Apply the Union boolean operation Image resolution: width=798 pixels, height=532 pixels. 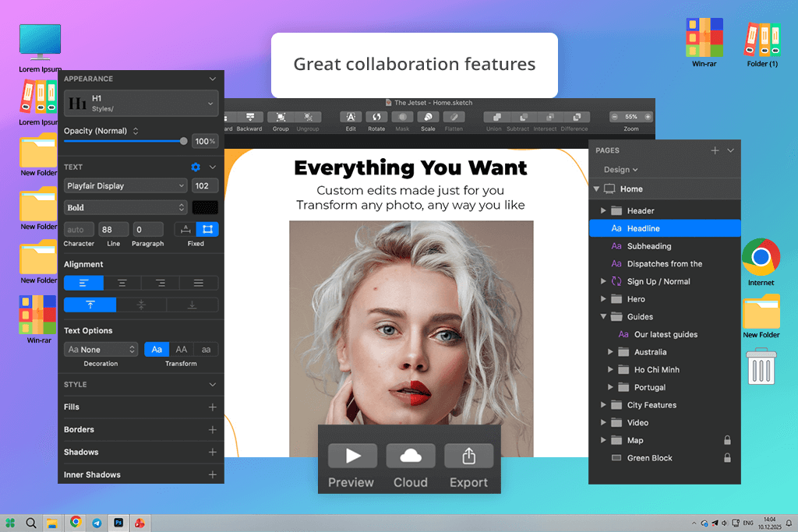[496, 117]
